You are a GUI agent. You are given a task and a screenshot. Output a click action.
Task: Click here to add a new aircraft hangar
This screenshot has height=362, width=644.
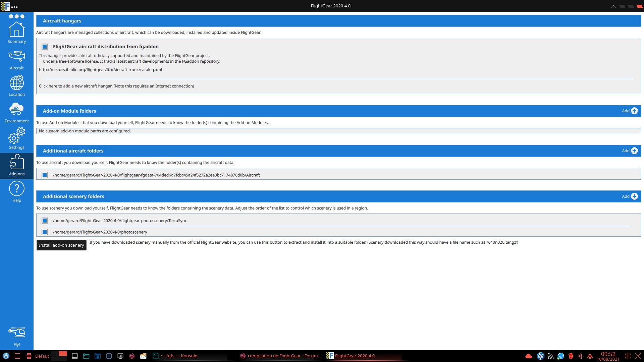point(116,86)
